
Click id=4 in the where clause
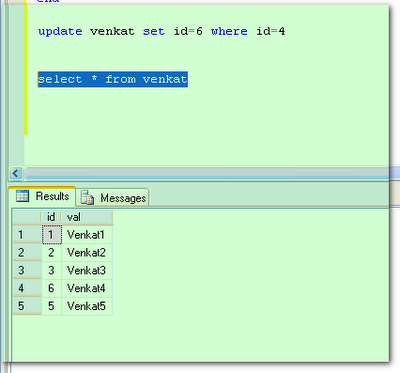(x=271, y=31)
